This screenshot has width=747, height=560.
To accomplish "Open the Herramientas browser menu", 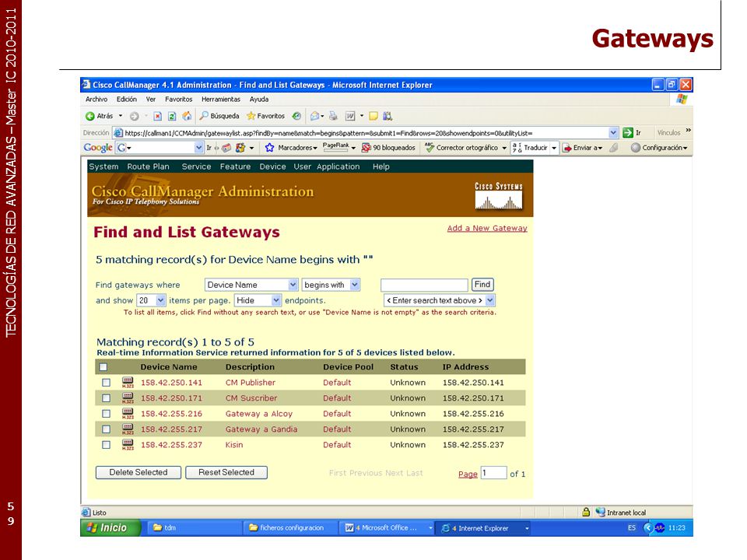I will (x=220, y=99).
